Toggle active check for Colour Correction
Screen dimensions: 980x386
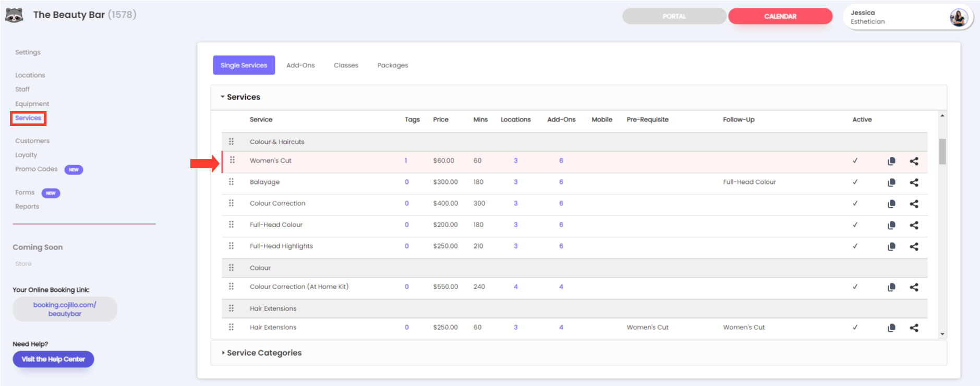click(855, 203)
